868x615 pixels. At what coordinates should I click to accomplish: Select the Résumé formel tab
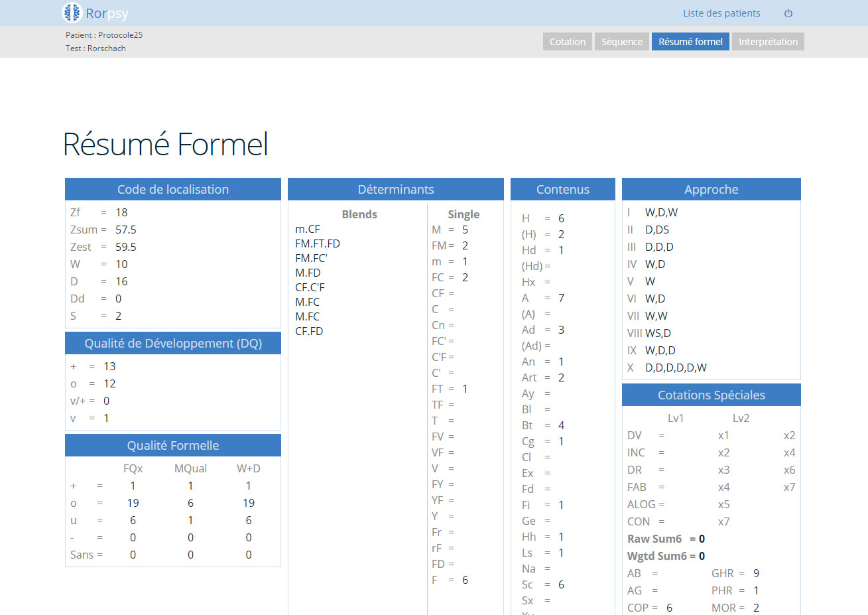point(690,42)
